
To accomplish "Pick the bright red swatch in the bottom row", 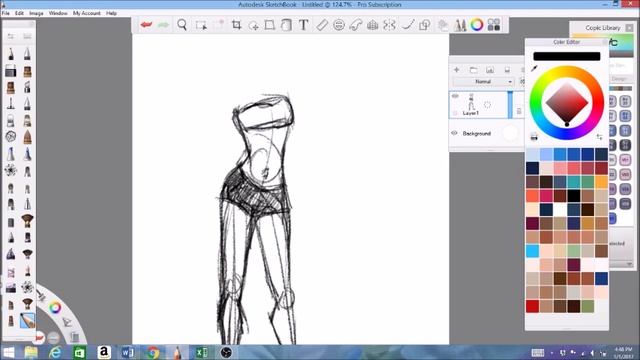I will coord(532,306).
